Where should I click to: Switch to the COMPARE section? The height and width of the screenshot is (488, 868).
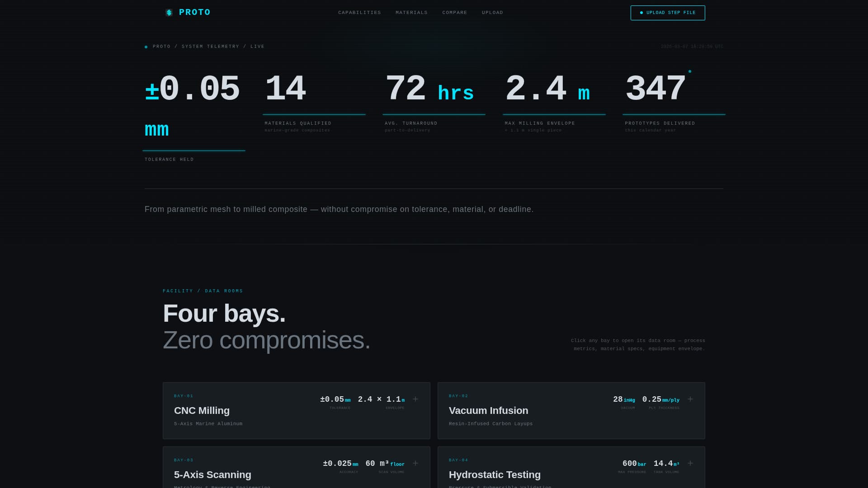click(x=454, y=13)
